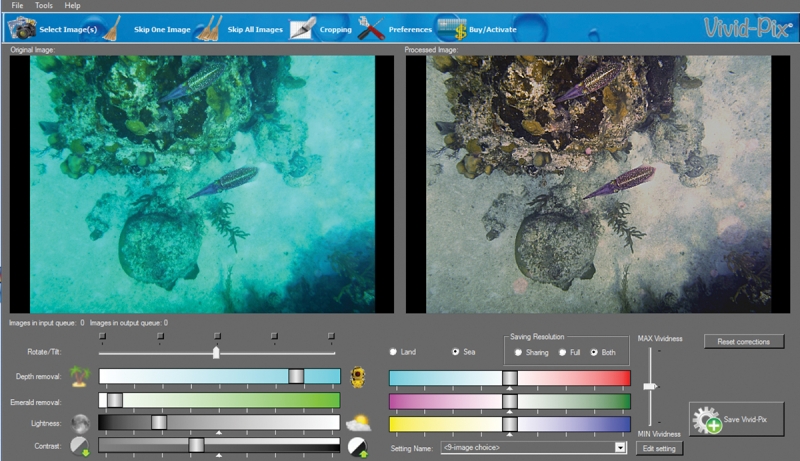800x461 pixels.
Task: Click the fourth Rotate/Tilt preset marker
Action: 274,336
